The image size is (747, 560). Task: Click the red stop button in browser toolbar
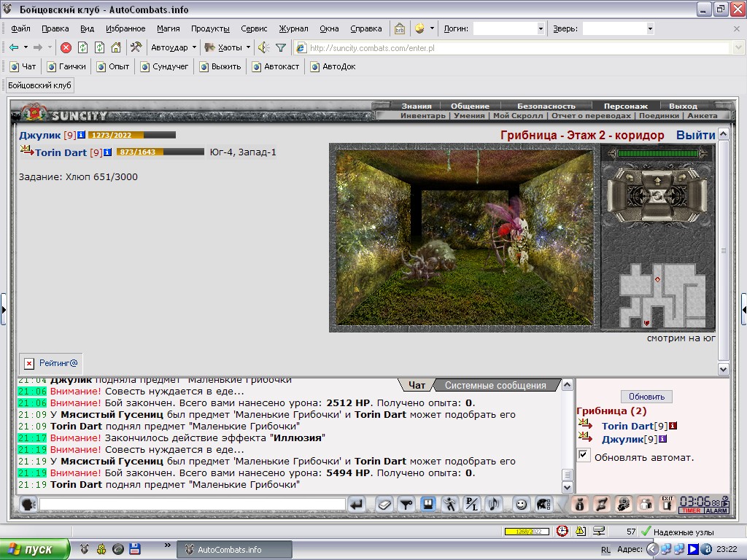66,47
